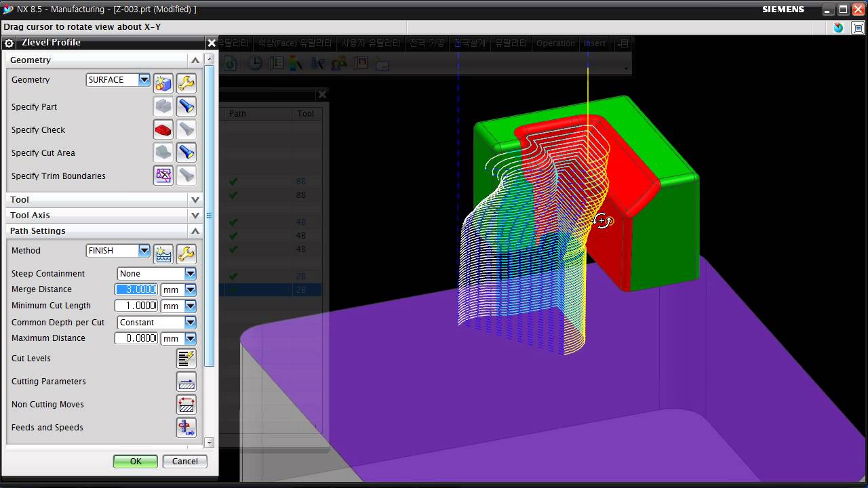Click the book-page icon in background toolbar
Viewport: 868px width, 488px height.
coord(276,63)
